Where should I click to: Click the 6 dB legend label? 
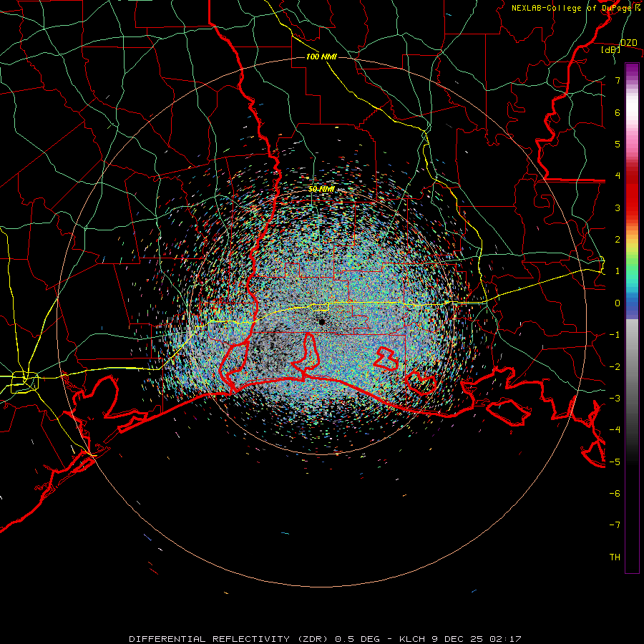pos(618,112)
